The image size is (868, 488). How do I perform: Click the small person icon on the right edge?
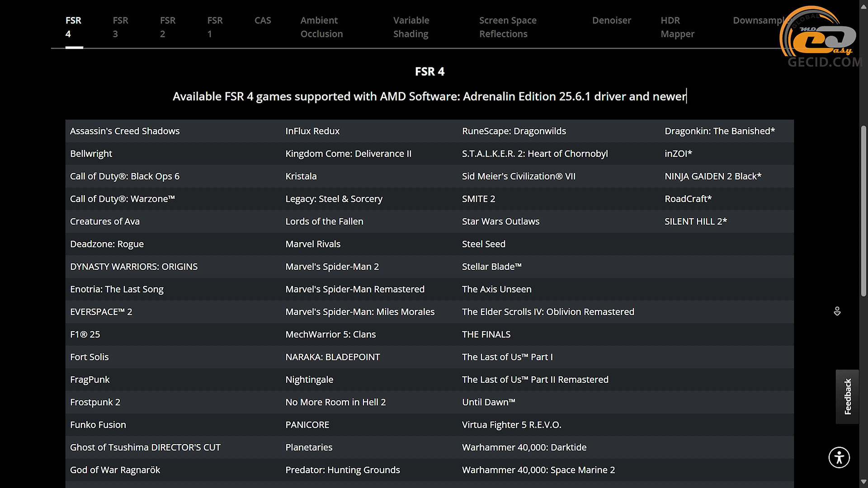click(x=837, y=311)
